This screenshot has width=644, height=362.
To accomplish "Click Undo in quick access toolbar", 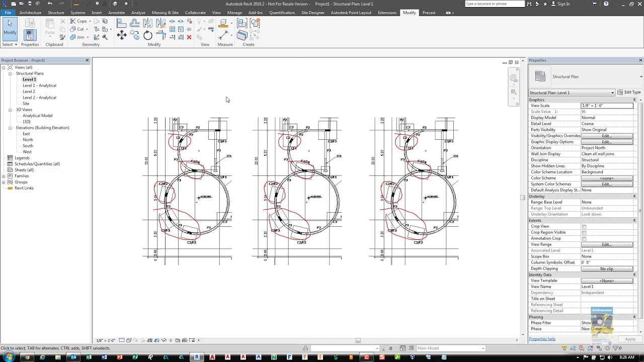I will coord(50,4).
